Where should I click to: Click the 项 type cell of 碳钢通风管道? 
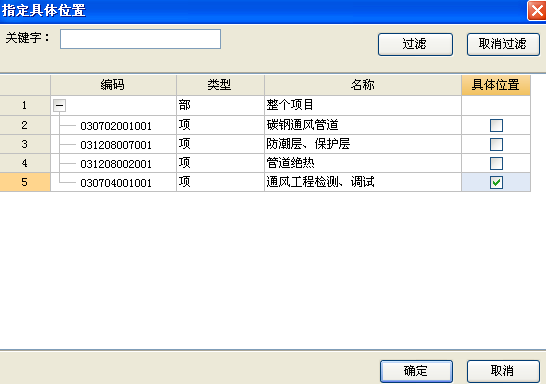[220, 125]
